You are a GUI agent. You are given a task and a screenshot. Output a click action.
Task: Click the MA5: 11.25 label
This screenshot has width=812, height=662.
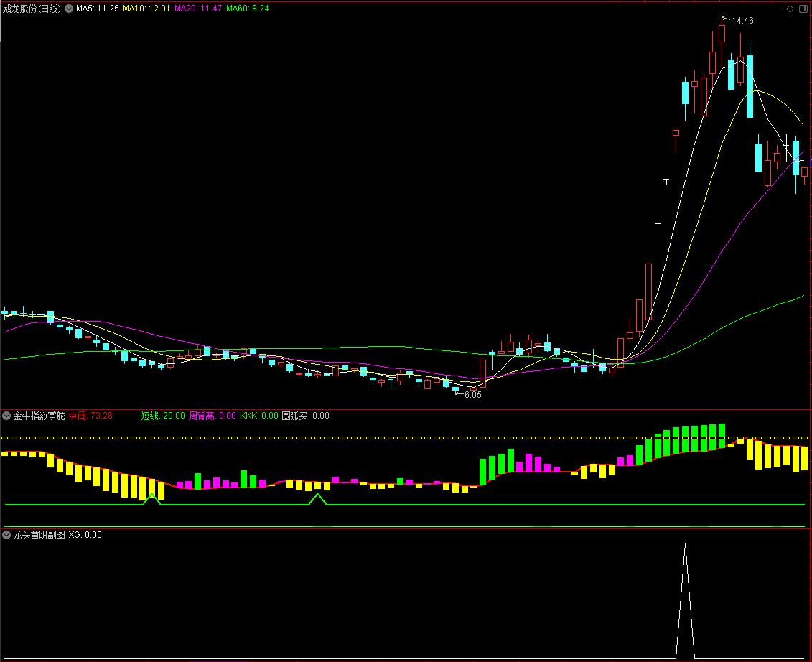[x=98, y=9]
